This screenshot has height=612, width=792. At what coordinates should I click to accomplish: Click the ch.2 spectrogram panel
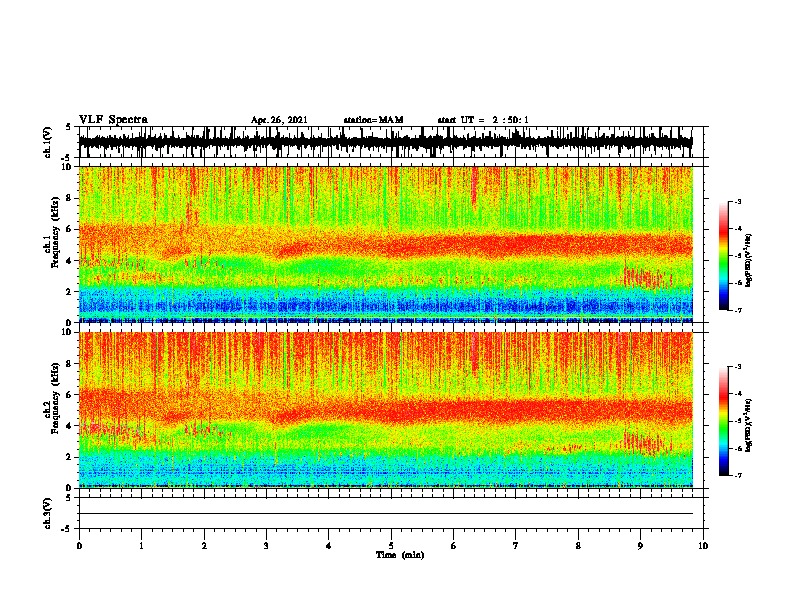click(386, 410)
